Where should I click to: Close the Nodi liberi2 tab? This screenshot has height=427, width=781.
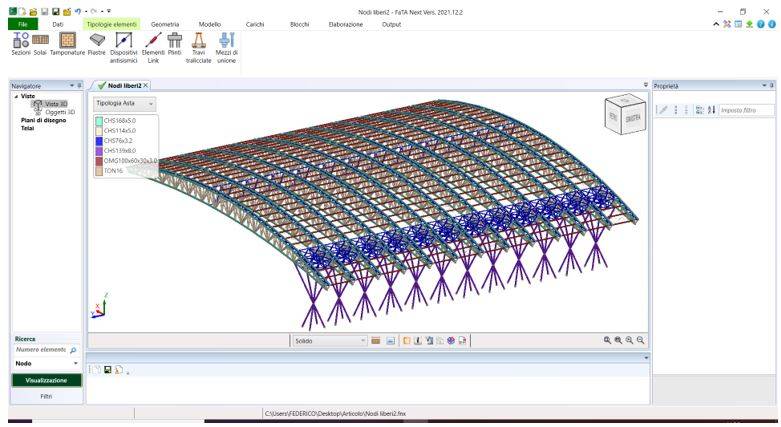point(146,86)
